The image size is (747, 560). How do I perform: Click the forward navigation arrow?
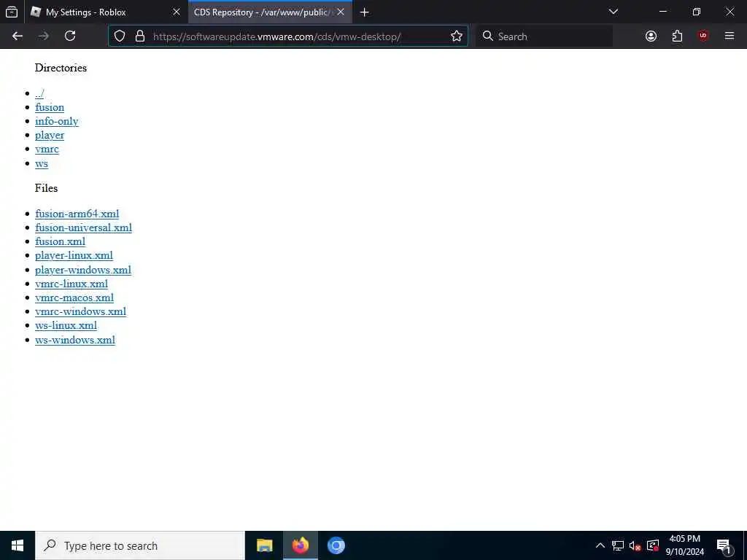pos(44,36)
